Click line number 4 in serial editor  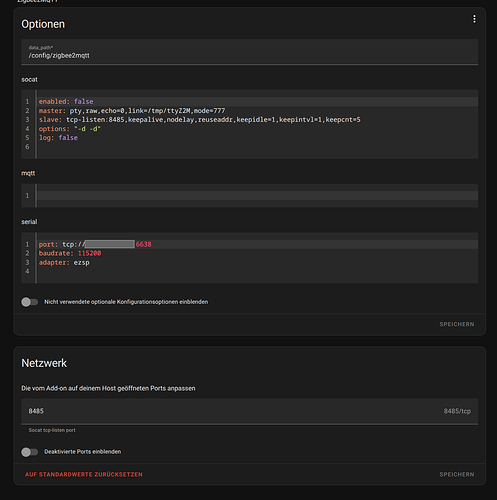(x=27, y=271)
